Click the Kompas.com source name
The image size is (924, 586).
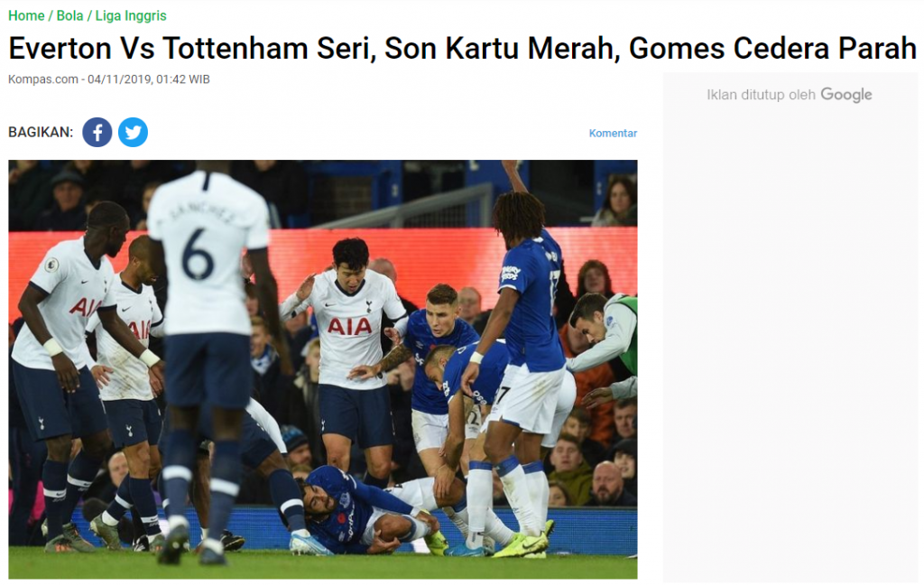(x=43, y=79)
